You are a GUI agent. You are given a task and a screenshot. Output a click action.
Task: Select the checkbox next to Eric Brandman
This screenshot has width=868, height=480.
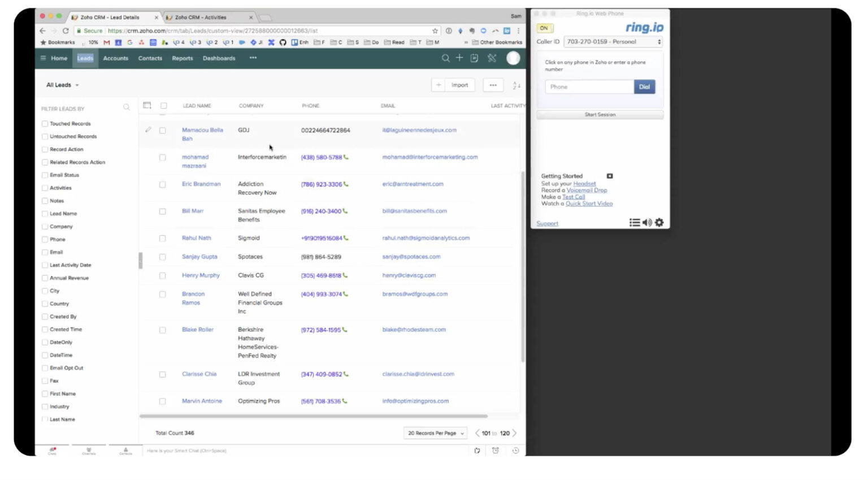pyautogui.click(x=163, y=184)
